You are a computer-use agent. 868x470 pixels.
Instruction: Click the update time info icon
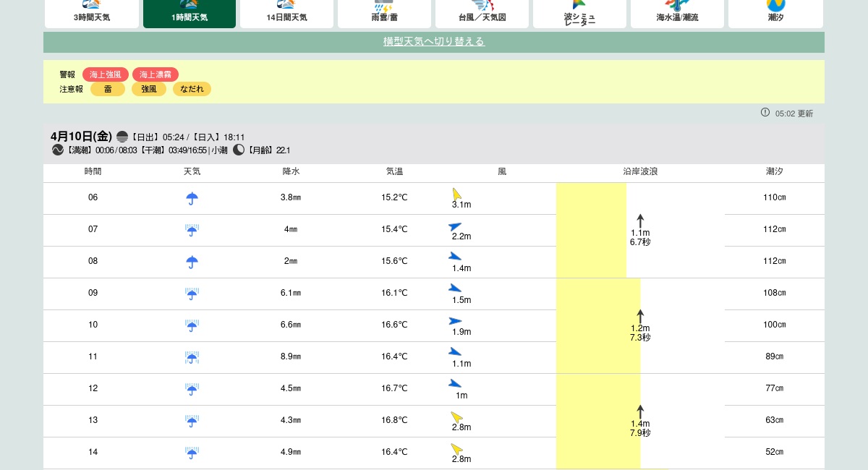765,112
